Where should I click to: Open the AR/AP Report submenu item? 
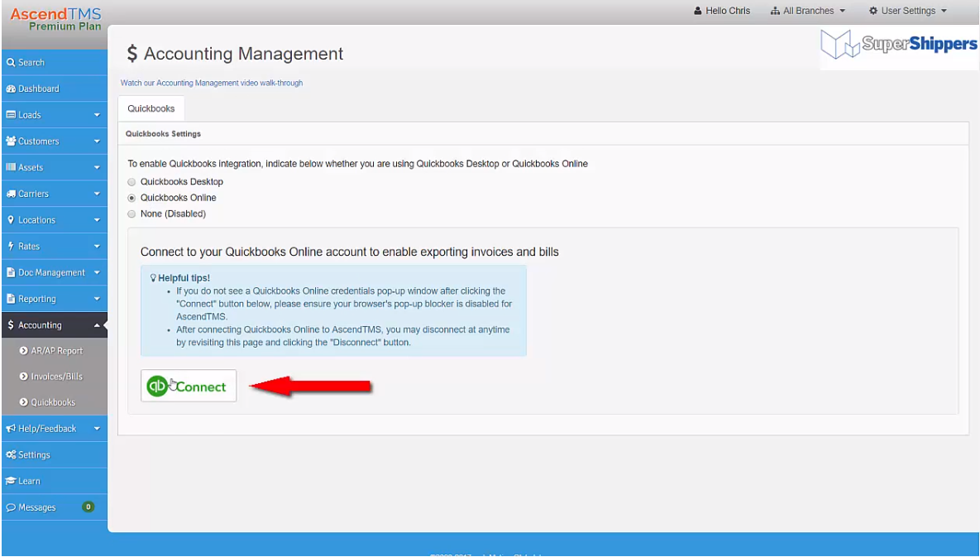[55, 351]
